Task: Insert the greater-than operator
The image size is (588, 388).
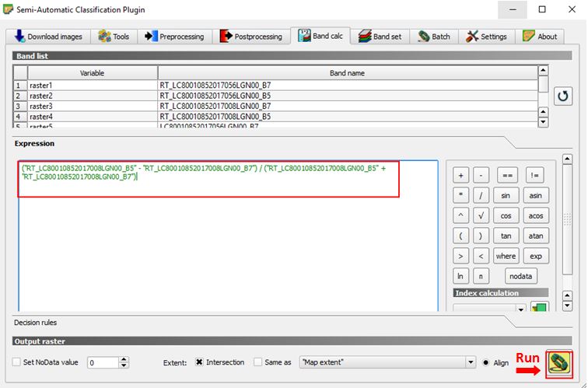Action: coord(461,256)
